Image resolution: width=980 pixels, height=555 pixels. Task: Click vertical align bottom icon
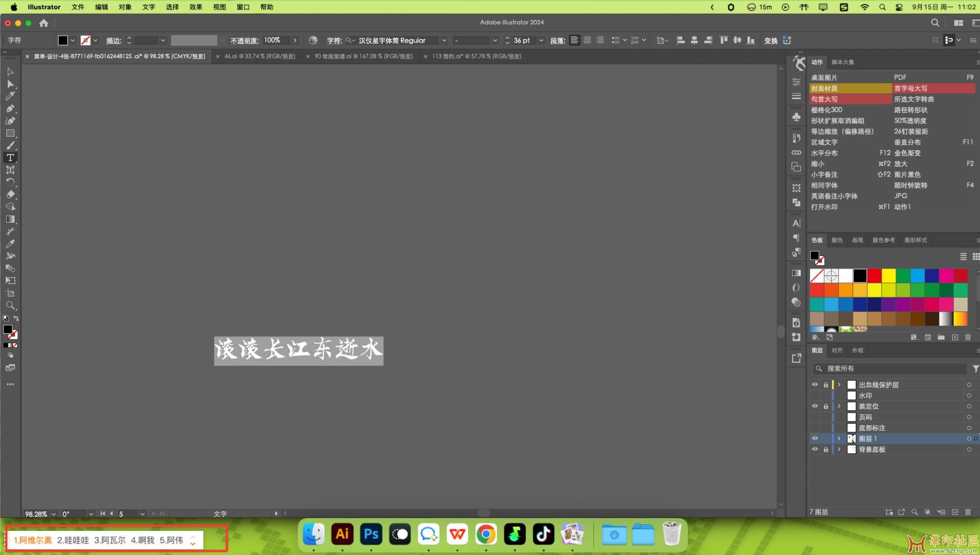tap(751, 40)
